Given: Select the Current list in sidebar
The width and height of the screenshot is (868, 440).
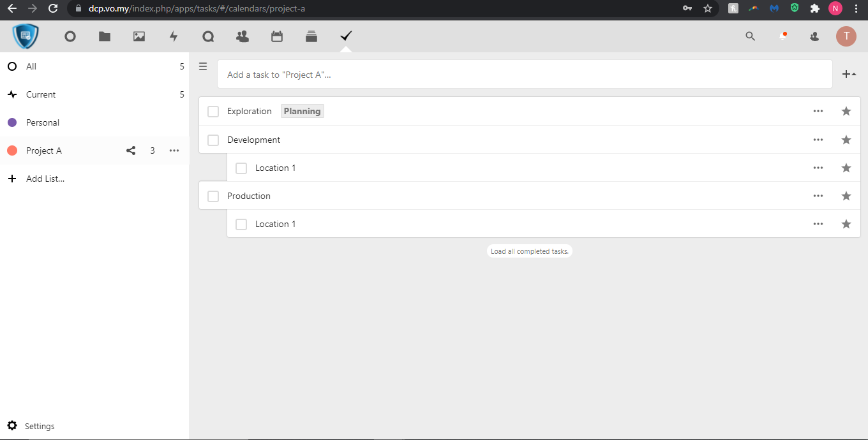Looking at the screenshot, I should point(41,94).
